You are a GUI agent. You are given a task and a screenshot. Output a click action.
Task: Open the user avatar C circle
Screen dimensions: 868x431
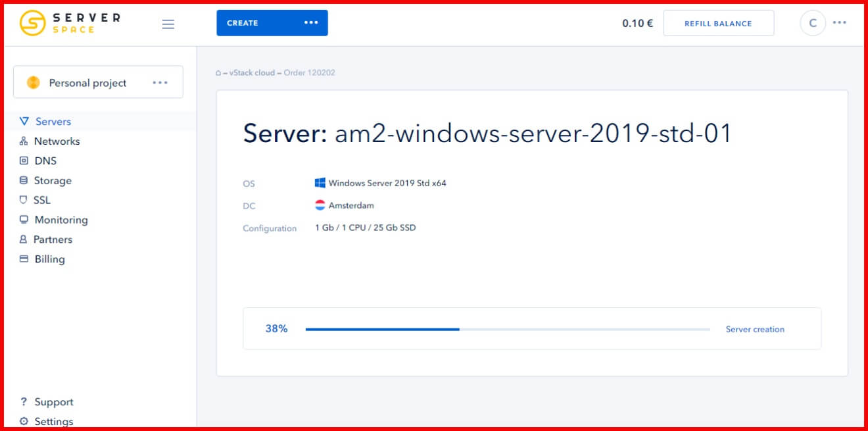(813, 23)
